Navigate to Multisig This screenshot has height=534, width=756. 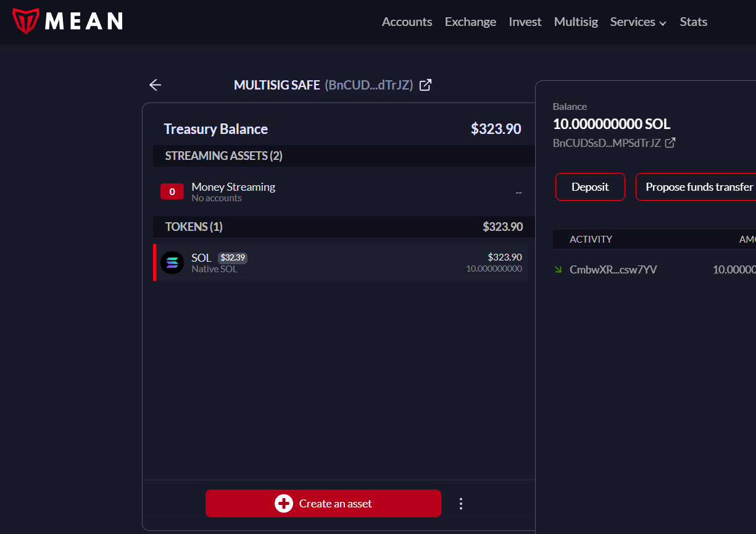576,22
